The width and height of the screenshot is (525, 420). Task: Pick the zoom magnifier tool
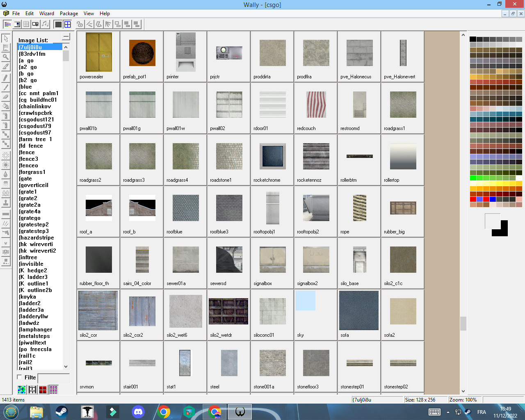tap(6, 57)
